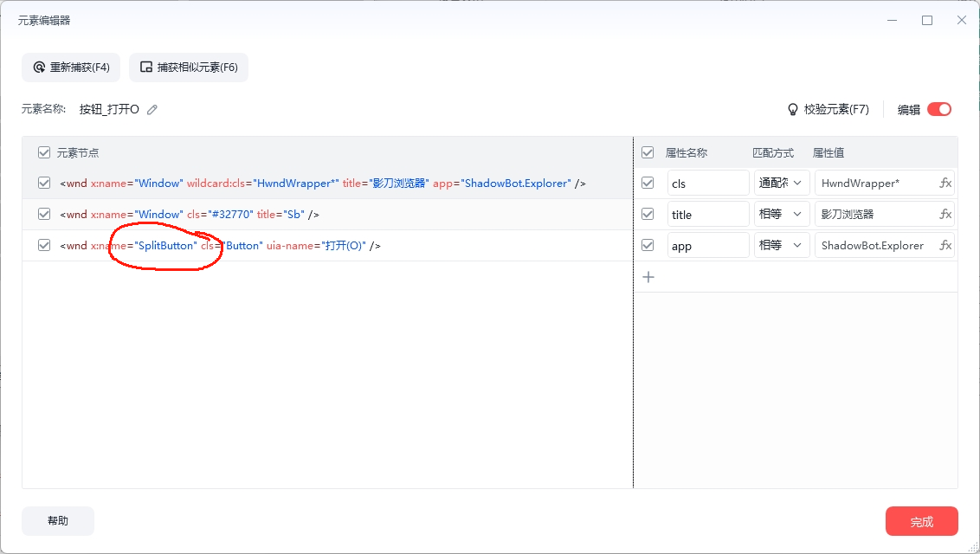Uncheck the SplitButton node checkbox
This screenshot has height=554, width=980.
tap(44, 245)
